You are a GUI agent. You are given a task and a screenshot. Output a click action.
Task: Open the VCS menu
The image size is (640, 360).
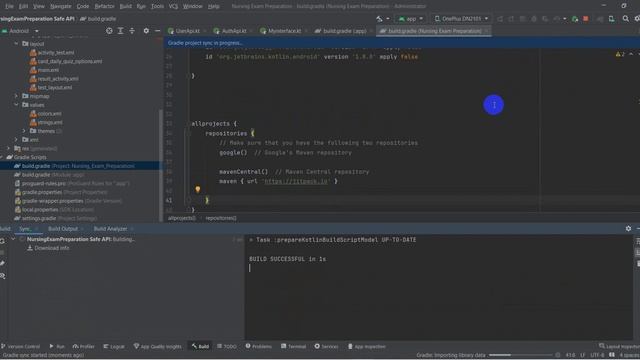173,7
